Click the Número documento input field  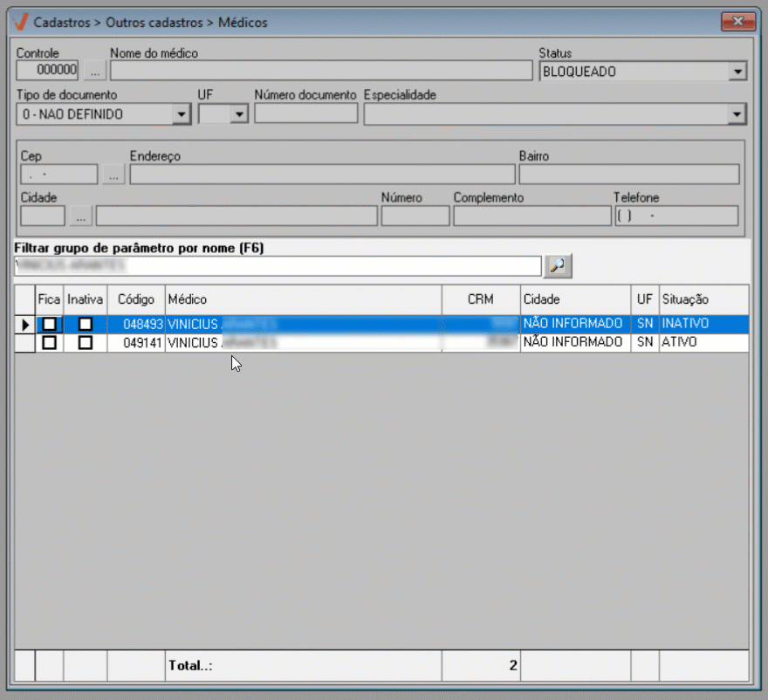305,113
